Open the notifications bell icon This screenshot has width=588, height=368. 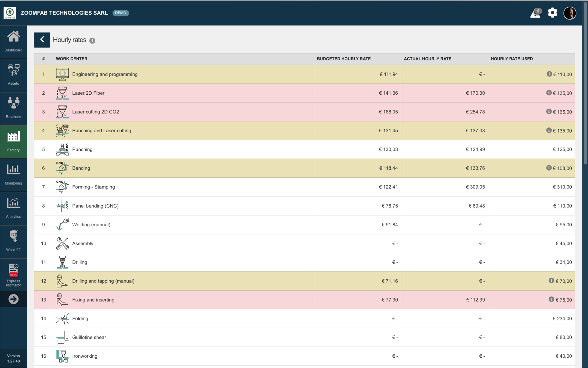click(x=535, y=13)
